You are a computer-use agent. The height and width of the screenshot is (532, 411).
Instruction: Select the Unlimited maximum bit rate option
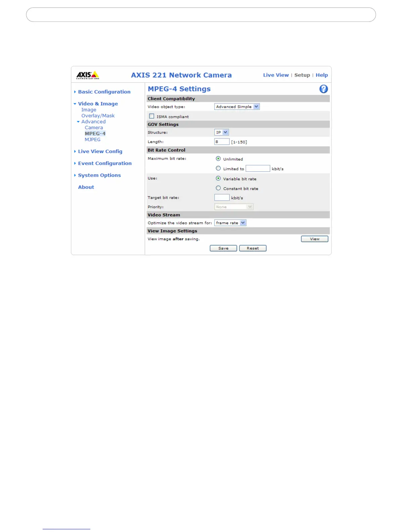point(218,159)
